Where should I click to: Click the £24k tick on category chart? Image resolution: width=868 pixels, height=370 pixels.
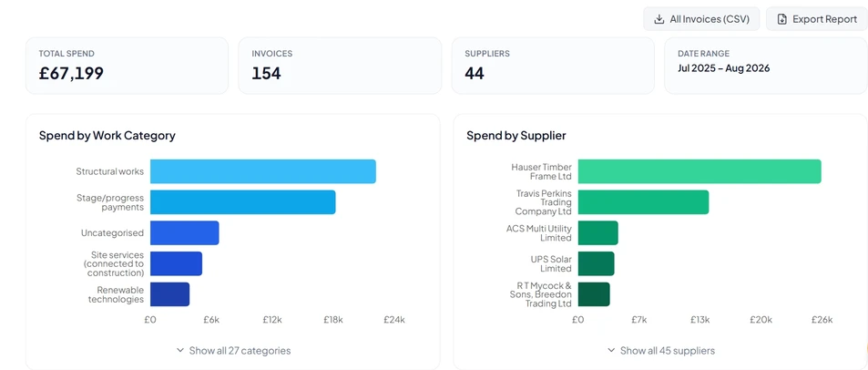394,320
